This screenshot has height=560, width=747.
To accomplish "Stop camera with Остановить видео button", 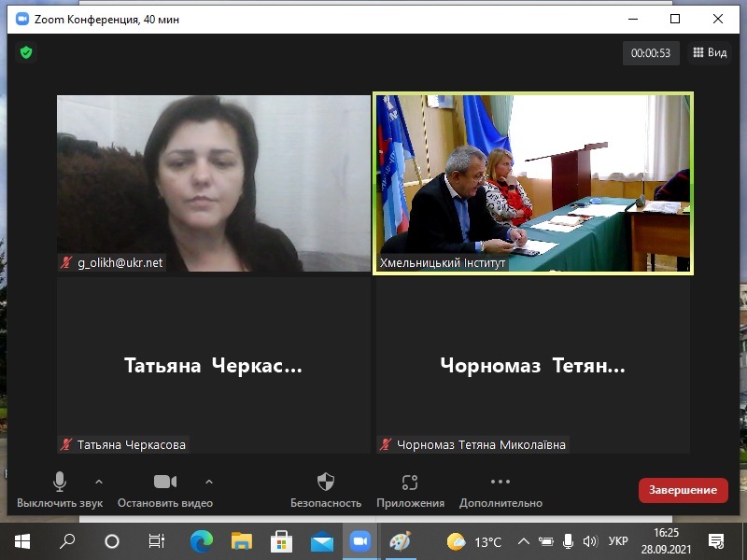I will (164, 490).
